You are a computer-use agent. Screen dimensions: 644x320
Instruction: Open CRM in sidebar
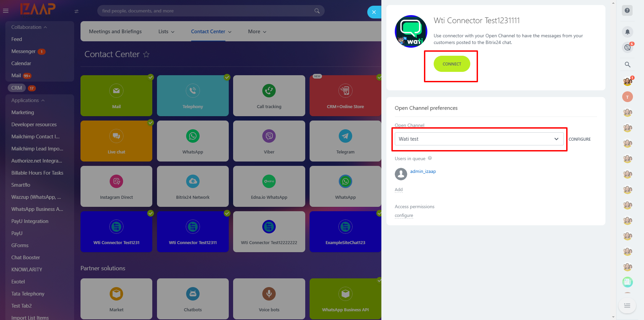coord(16,88)
